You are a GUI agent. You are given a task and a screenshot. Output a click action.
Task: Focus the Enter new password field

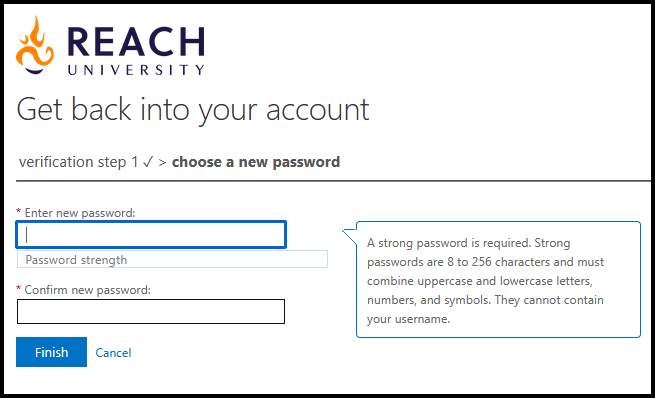point(151,235)
